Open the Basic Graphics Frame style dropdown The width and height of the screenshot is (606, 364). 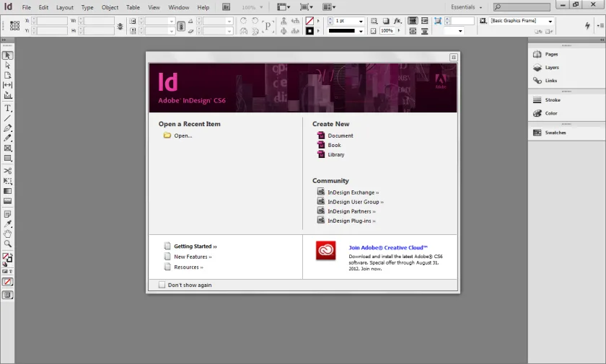click(550, 21)
